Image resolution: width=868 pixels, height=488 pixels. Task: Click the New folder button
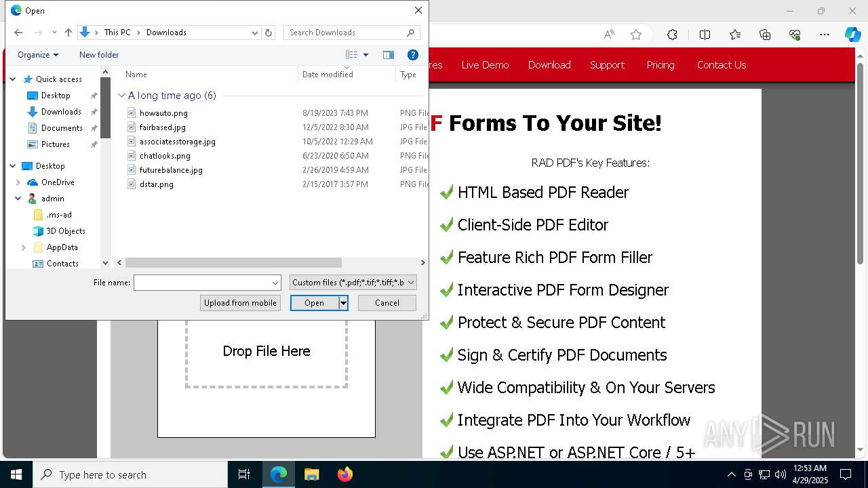pyautogui.click(x=99, y=55)
